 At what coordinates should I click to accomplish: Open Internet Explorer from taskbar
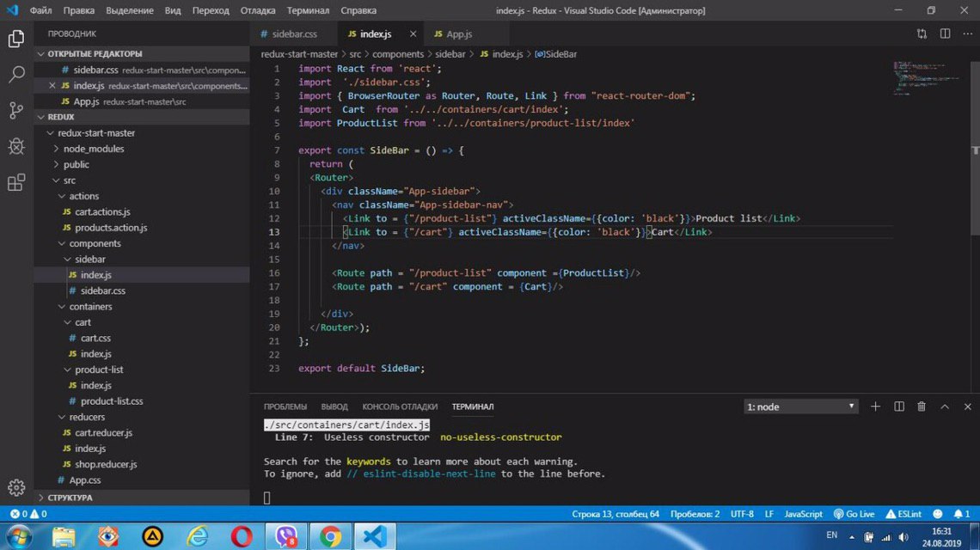click(198, 536)
